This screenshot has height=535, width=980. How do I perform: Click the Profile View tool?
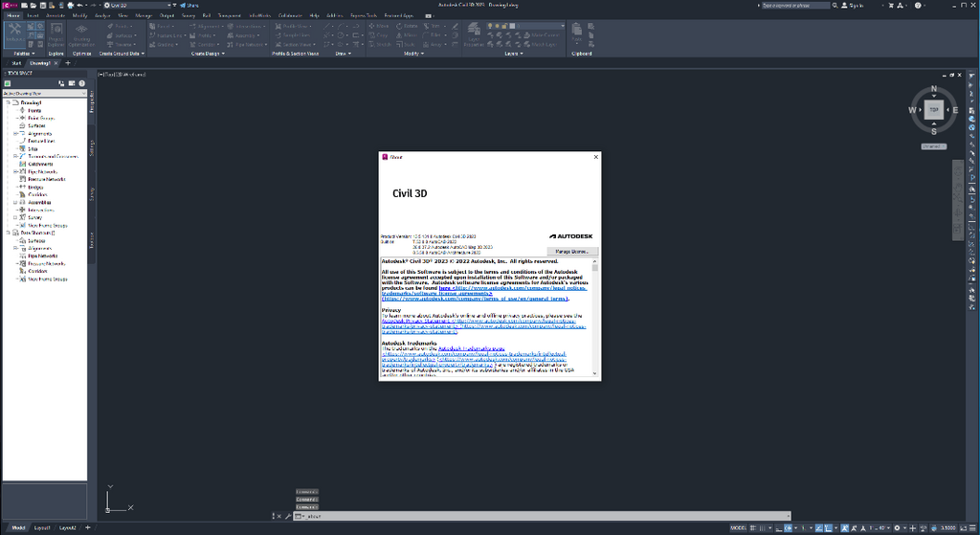pos(294,26)
